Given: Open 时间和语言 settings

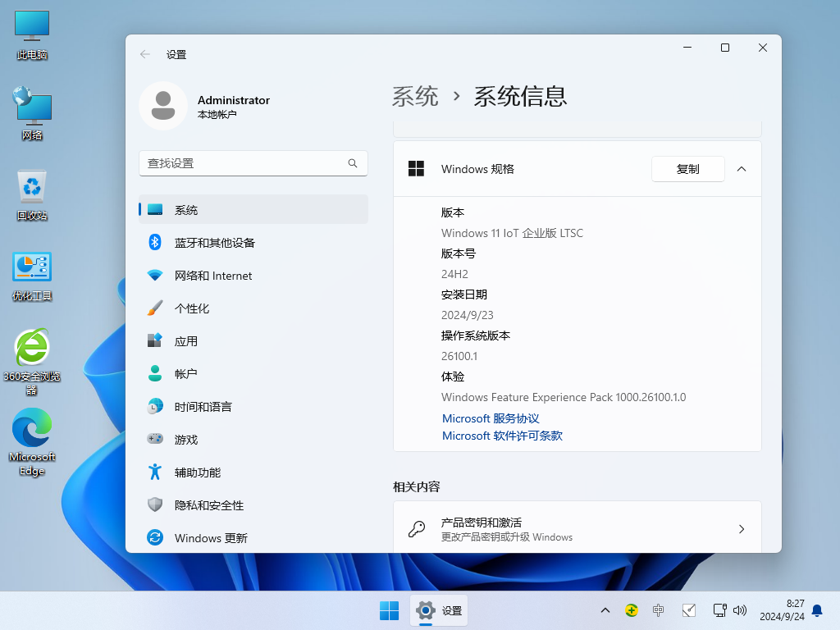Looking at the screenshot, I should point(253,407).
